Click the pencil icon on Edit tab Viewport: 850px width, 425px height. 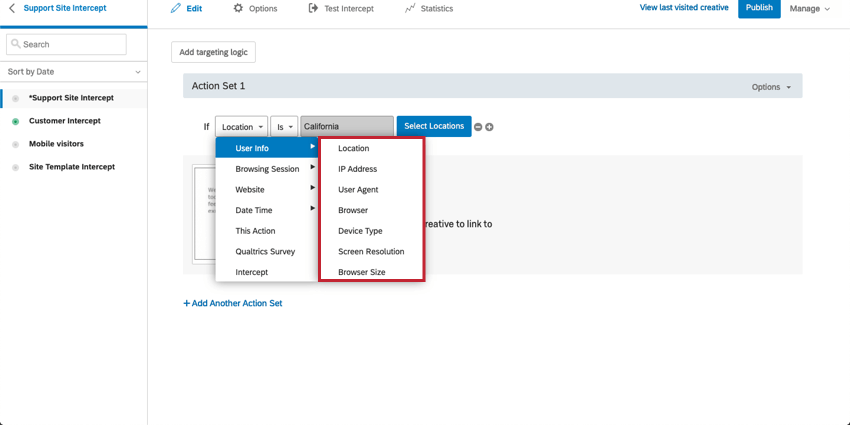[x=175, y=8]
